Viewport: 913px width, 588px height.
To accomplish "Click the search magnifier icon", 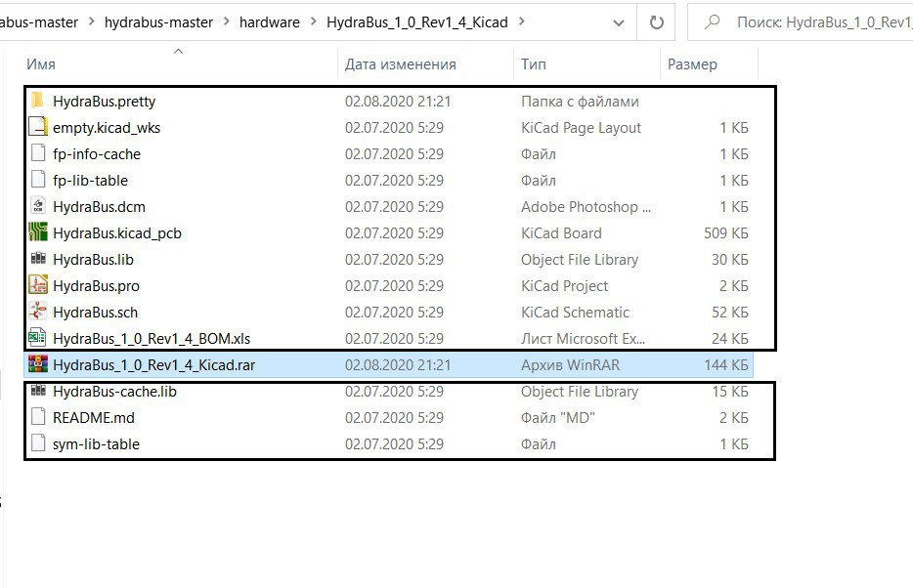I will click(x=712, y=22).
